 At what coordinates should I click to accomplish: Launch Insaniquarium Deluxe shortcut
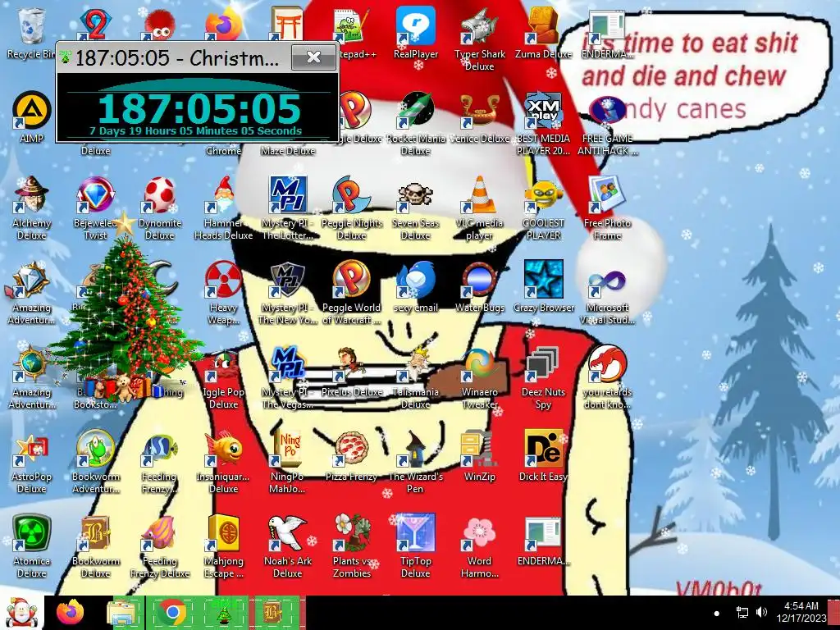click(223, 462)
